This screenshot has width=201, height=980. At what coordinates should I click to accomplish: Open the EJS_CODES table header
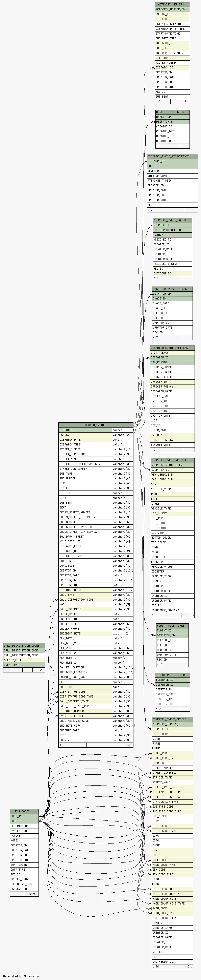(24, 811)
